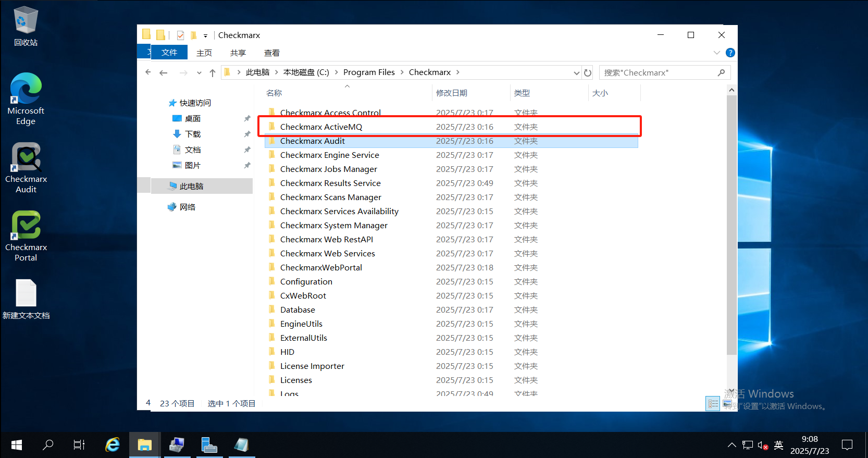
Task: Open the Recycle Bin desktop icon
Action: point(26,26)
